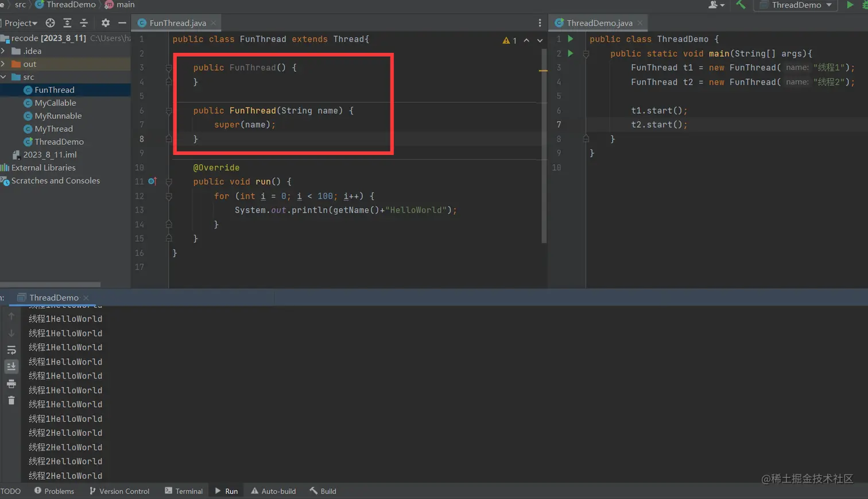This screenshot has width=868, height=499.
Task: Select FunThread class in project tree
Action: coord(54,90)
